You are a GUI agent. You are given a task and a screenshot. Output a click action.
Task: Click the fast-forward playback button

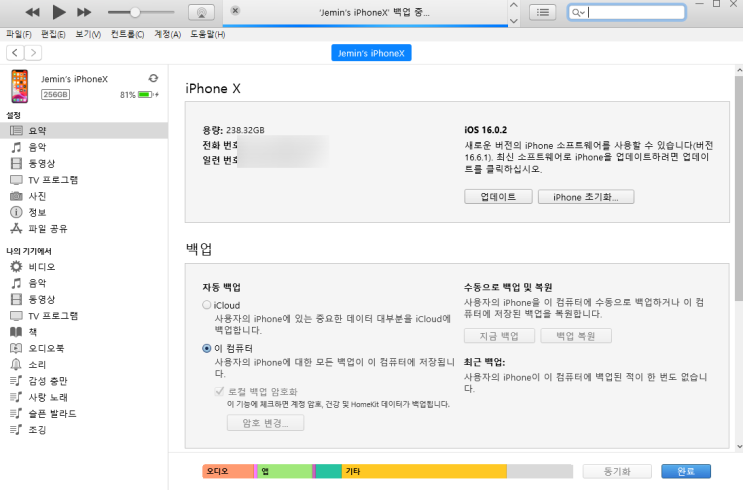[x=84, y=12]
